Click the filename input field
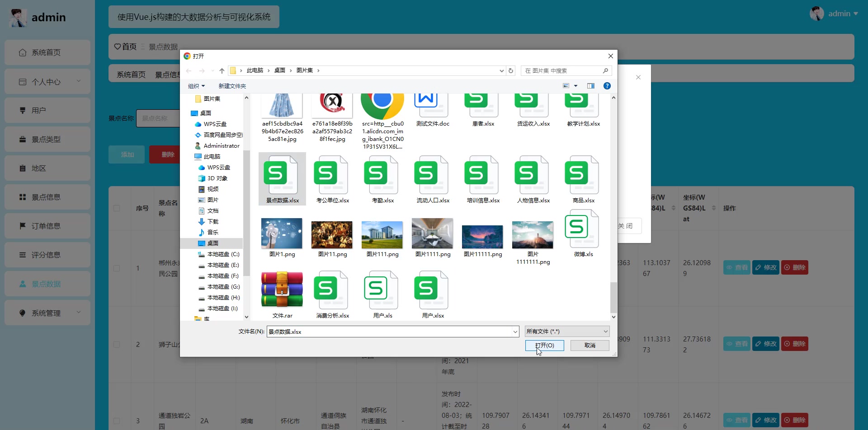 [389, 332]
